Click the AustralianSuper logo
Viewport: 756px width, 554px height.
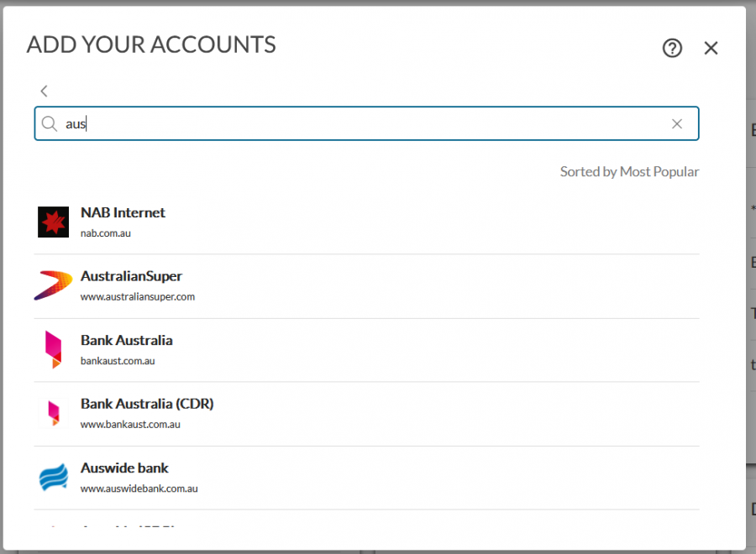coord(53,285)
